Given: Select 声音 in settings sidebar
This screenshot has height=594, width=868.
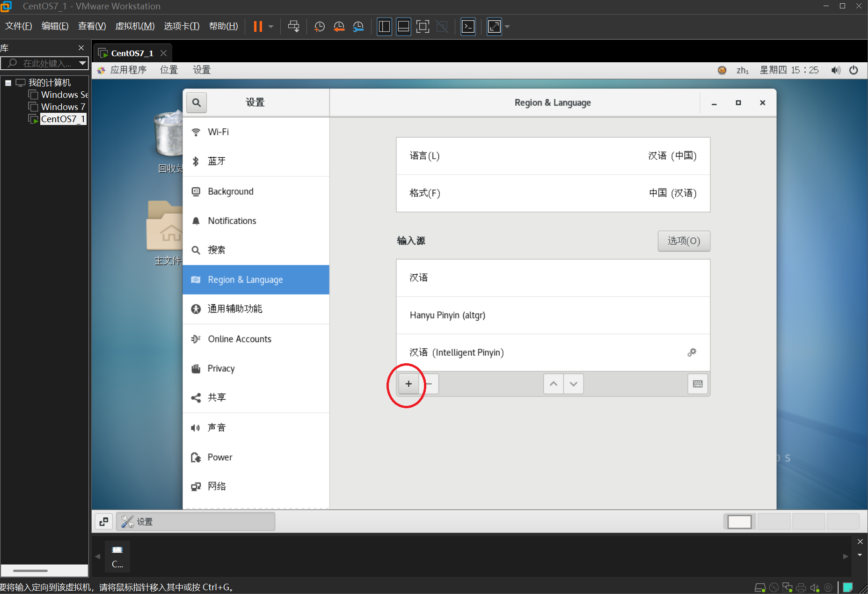Looking at the screenshot, I should pyautogui.click(x=256, y=428).
